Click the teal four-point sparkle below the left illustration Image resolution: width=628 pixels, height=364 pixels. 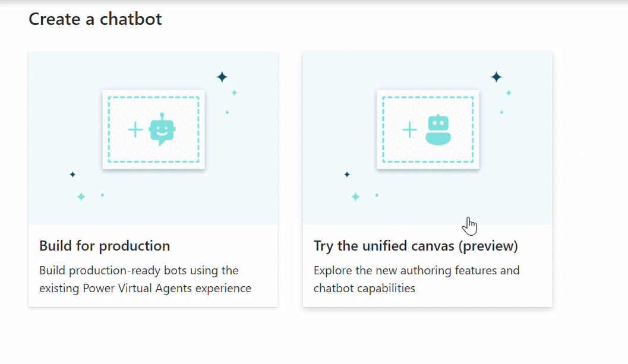click(x=81, y=196)
